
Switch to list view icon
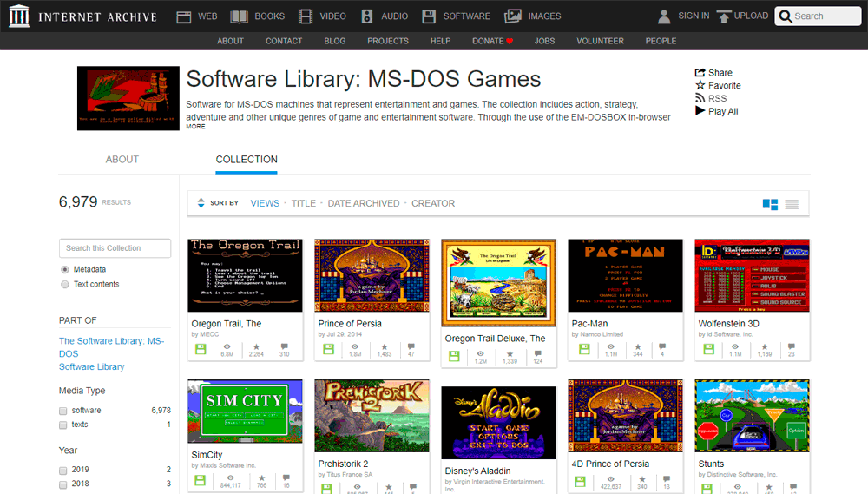[x=792, y=204]
